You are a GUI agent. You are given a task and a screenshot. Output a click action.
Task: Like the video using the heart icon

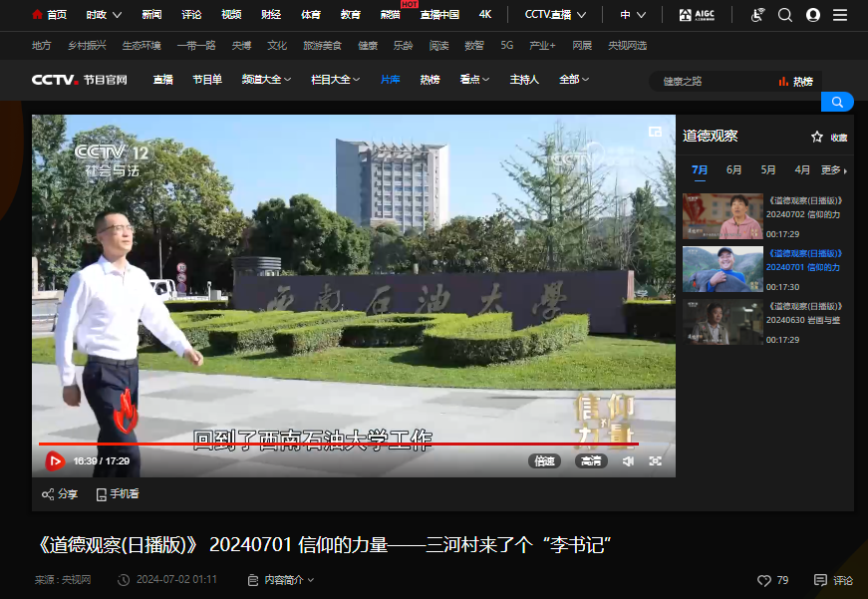coord(764,580)
